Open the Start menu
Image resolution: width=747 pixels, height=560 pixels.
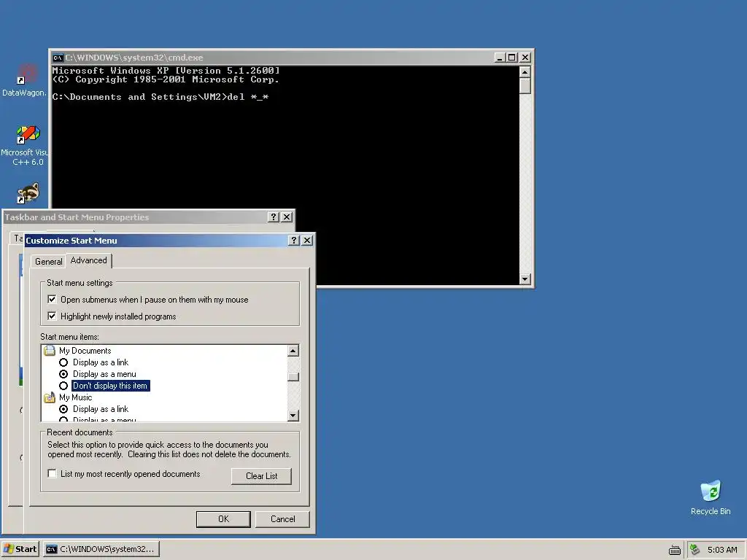click(20, 549)
